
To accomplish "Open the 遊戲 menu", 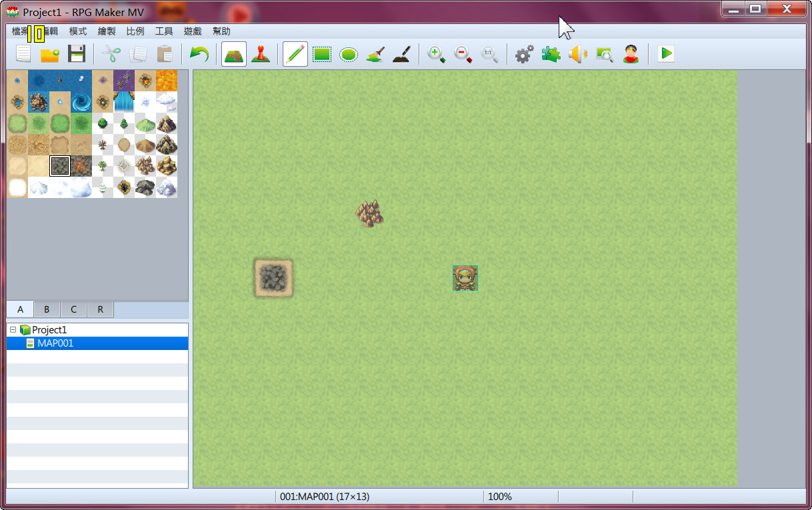I will [x=193, y=31].
